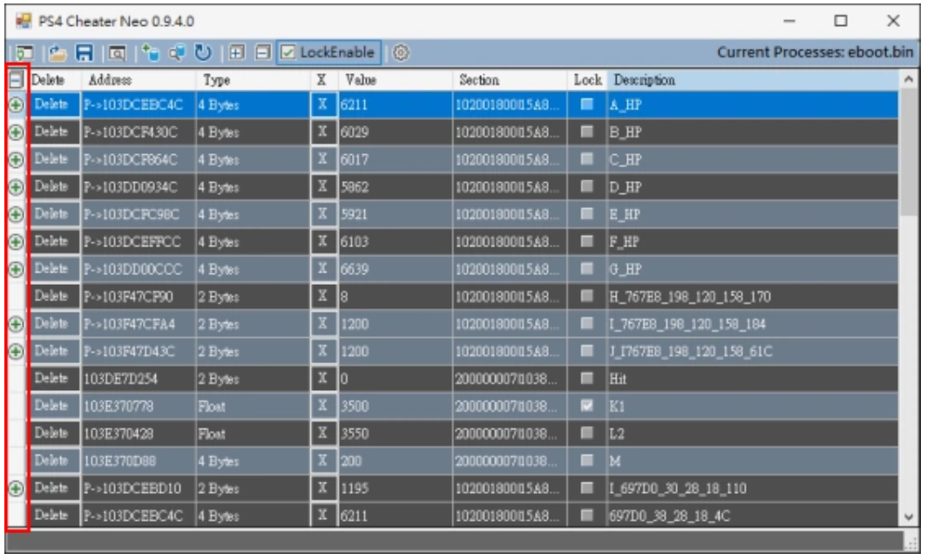Viewport: 927px width, 560px height.
Task: Click the refresh cheat list icon
Action: click(204, 53)
